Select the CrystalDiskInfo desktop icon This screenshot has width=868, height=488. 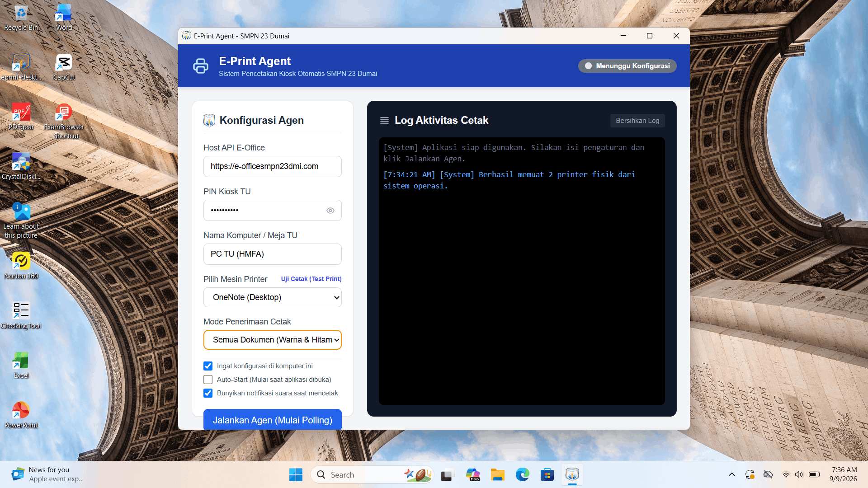click(x=21, y=167)
